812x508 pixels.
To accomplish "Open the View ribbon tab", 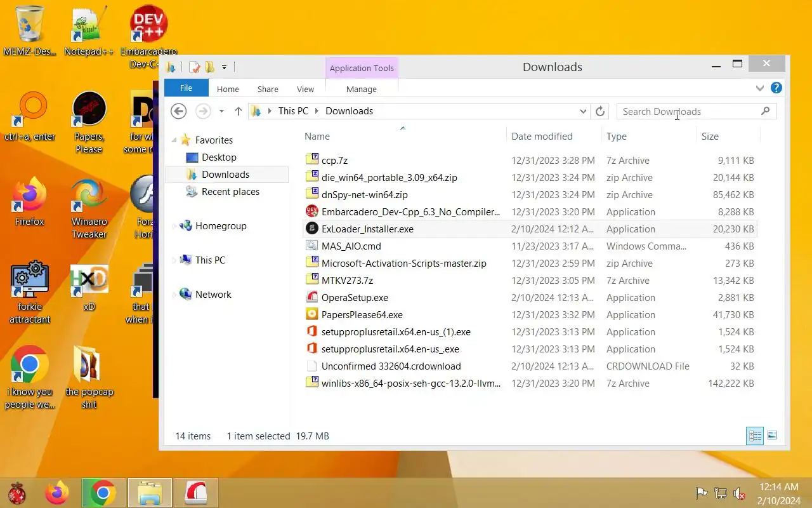I will (x=305, y=89).
